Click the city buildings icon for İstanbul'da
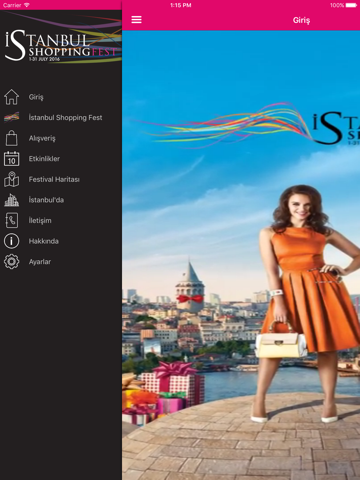This screenshot has width=360, height=480. point(11,200)
